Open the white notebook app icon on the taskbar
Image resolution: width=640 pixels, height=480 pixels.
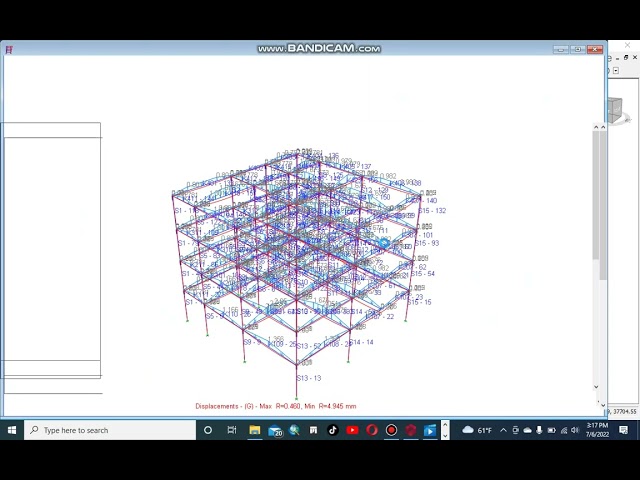pyautogui.click(x=313, y=430)
